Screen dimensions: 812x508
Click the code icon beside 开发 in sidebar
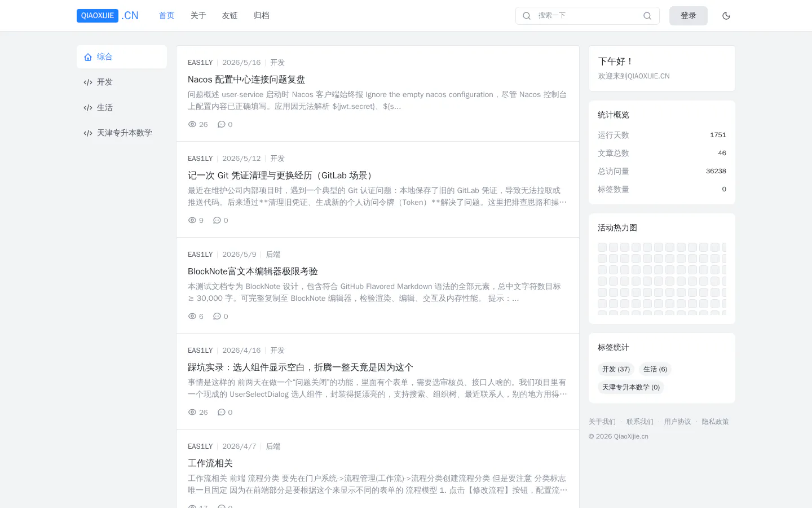[x=88, y=82]
